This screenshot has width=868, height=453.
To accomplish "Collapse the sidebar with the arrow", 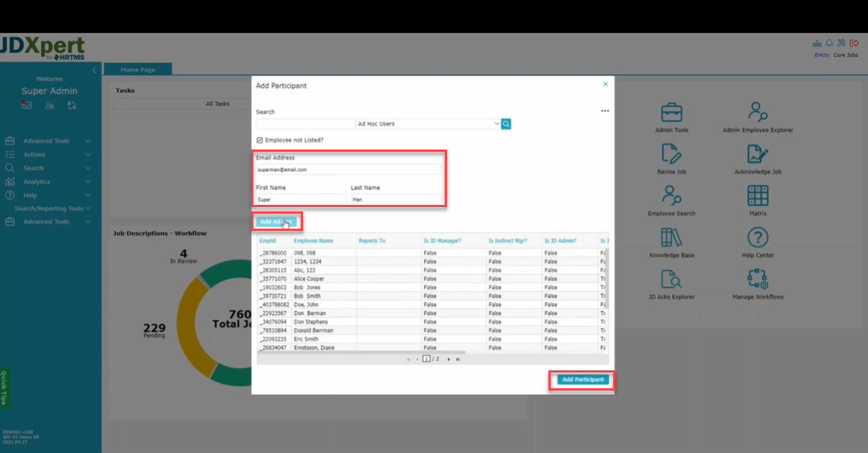I will [x=94, y=70].
